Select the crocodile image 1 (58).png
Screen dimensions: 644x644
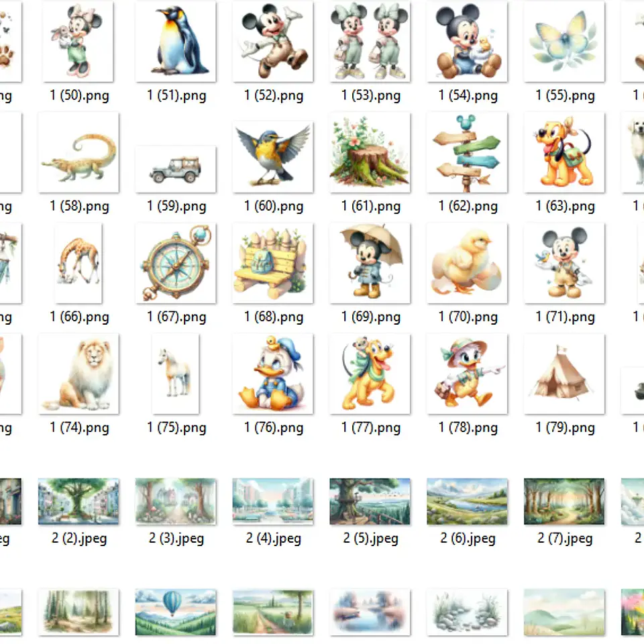pyautogui.click(x=78, y=152)
